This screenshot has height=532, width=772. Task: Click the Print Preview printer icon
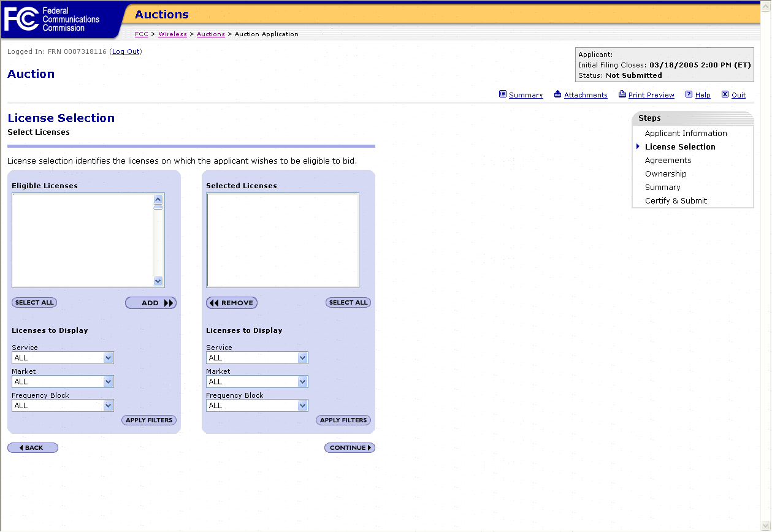[622, 94]
